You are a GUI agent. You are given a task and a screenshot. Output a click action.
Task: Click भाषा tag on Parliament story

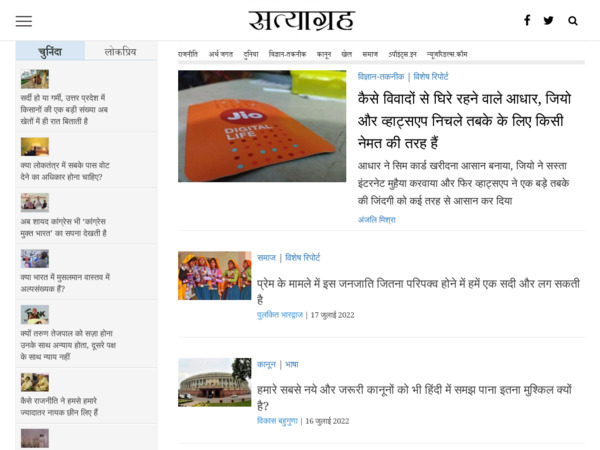pos(292,365)
